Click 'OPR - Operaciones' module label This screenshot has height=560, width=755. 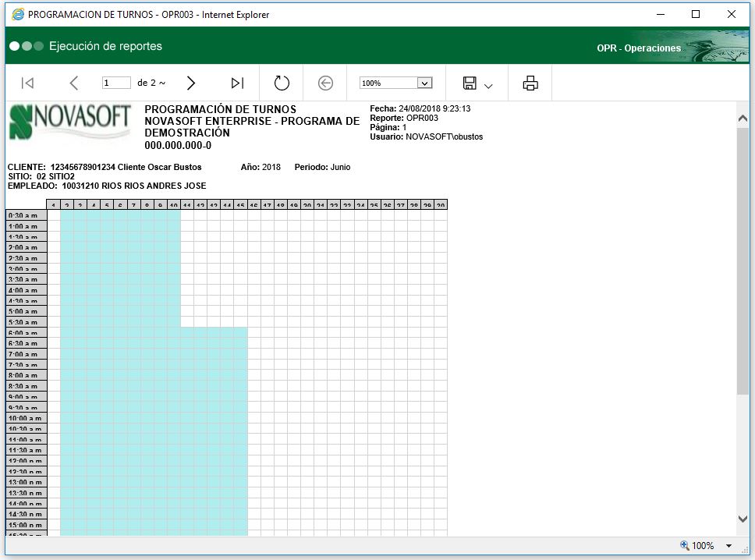point(639,48)
